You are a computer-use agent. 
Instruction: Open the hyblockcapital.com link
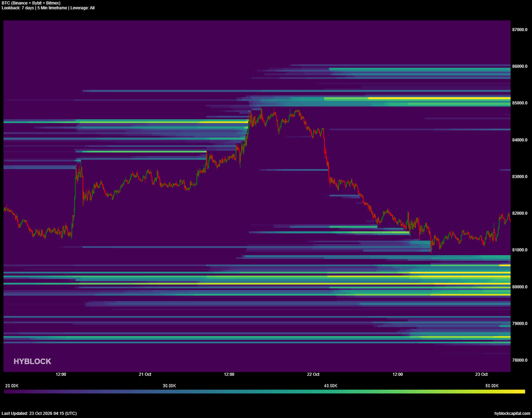[x=512, y=414]
